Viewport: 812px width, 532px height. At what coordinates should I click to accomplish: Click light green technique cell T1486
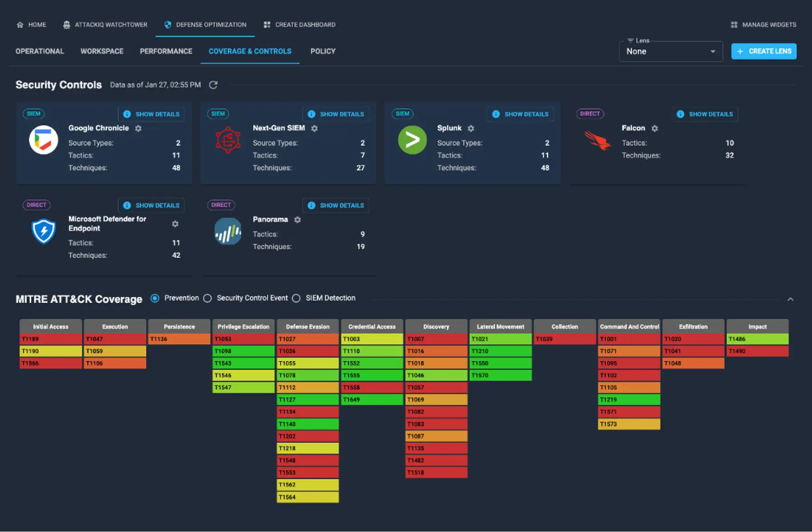(758, 339)
